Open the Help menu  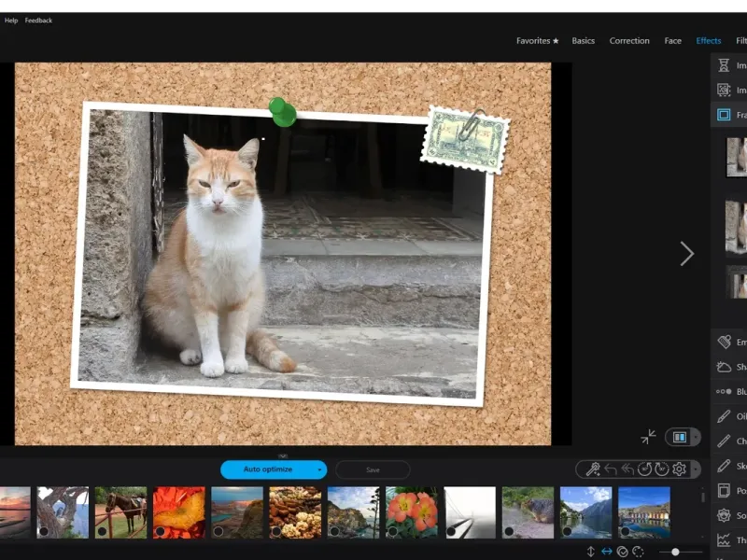(x=11, y=21)
